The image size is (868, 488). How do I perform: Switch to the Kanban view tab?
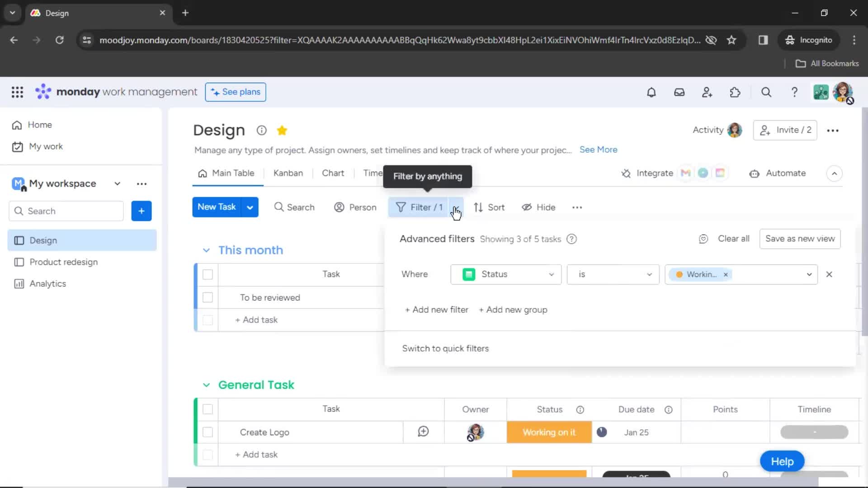288,174
